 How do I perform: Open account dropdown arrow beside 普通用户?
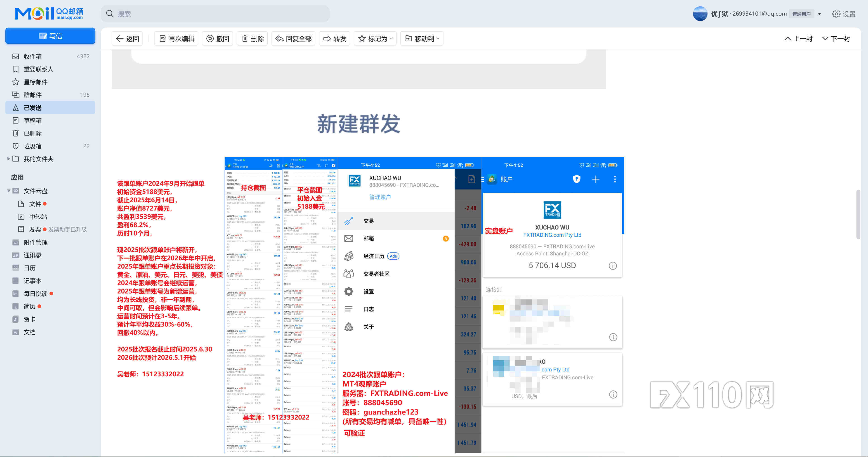[x=819, y=14]
